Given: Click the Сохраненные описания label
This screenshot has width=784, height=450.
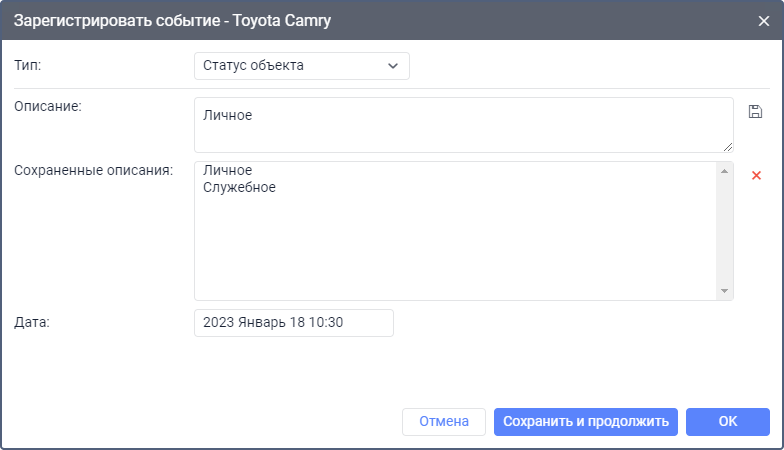Looking at the screenshot, I should [x=94, y=170].
